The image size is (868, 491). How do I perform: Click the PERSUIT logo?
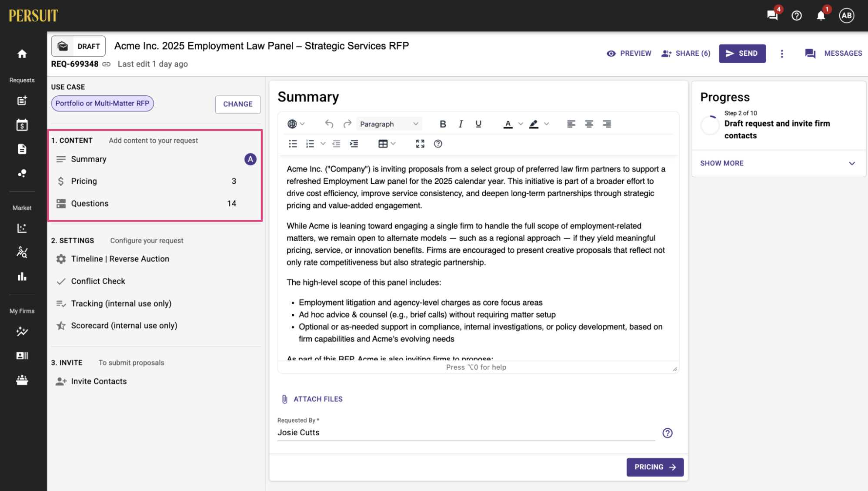33,16
